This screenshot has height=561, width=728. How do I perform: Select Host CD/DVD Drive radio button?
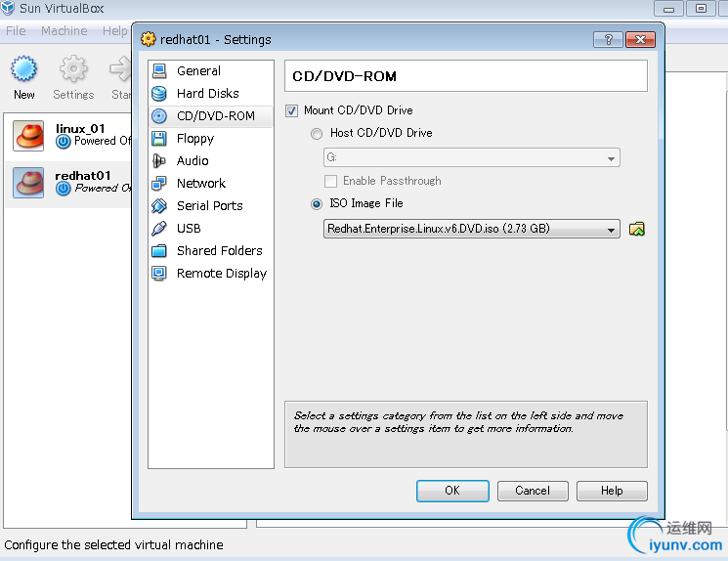(x=317, y=134)
